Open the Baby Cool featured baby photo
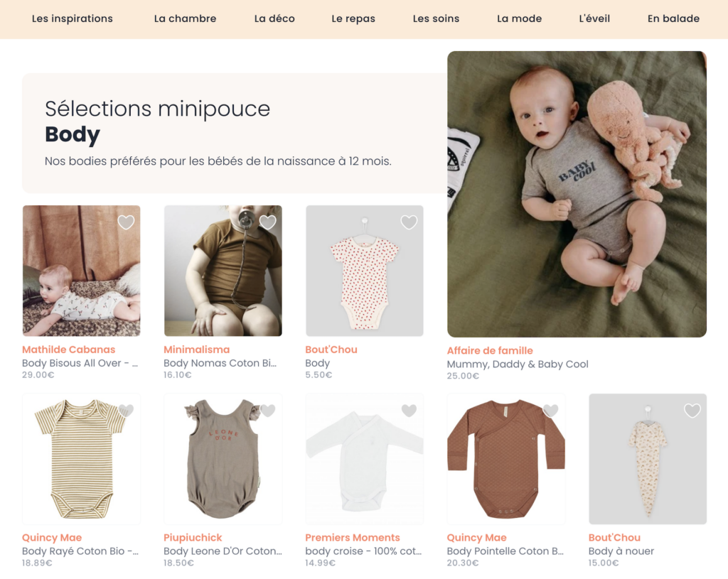The width and height of the screenshot is (728, 579). [577, 194]
